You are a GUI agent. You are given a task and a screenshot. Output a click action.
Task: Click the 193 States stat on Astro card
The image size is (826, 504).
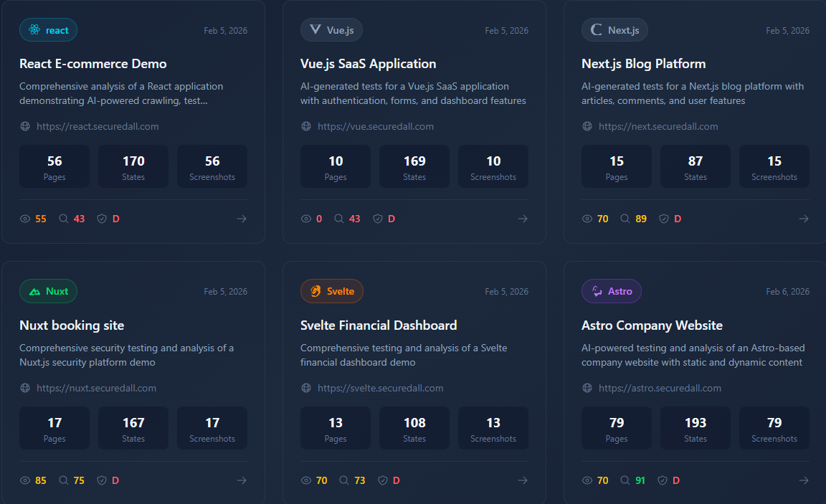[695, 427]
